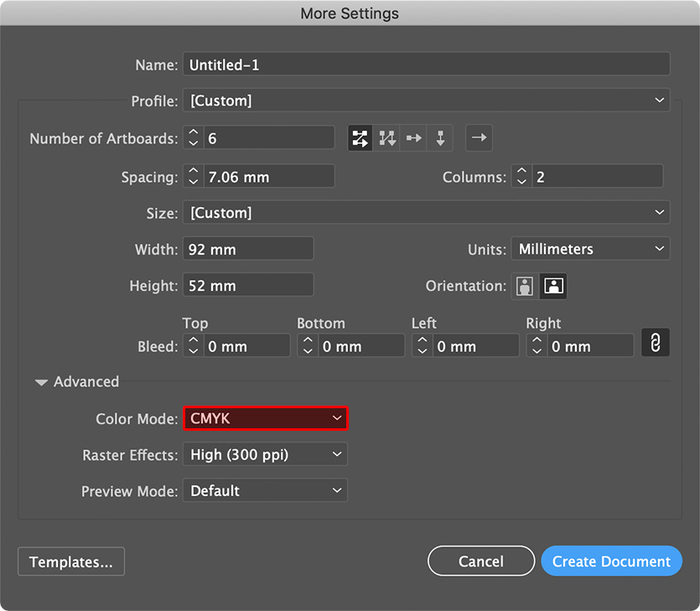This screenshot has height=611, width=700.
Task: Choose the Arrange by Column layout icon
Action: pyautogui.click(x=440, y=138)
